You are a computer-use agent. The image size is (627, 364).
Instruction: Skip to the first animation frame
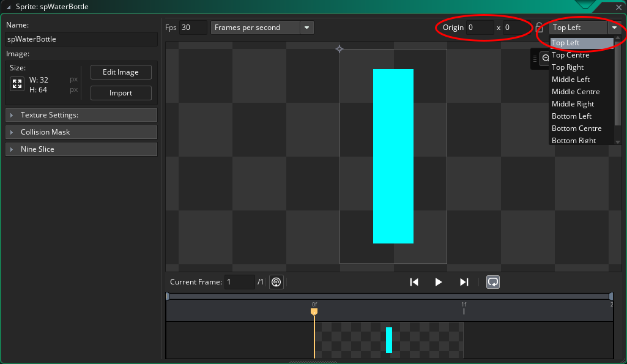(414, 282)
